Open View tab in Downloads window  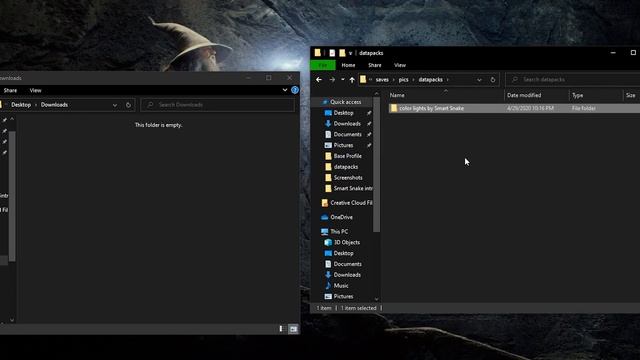36,90
